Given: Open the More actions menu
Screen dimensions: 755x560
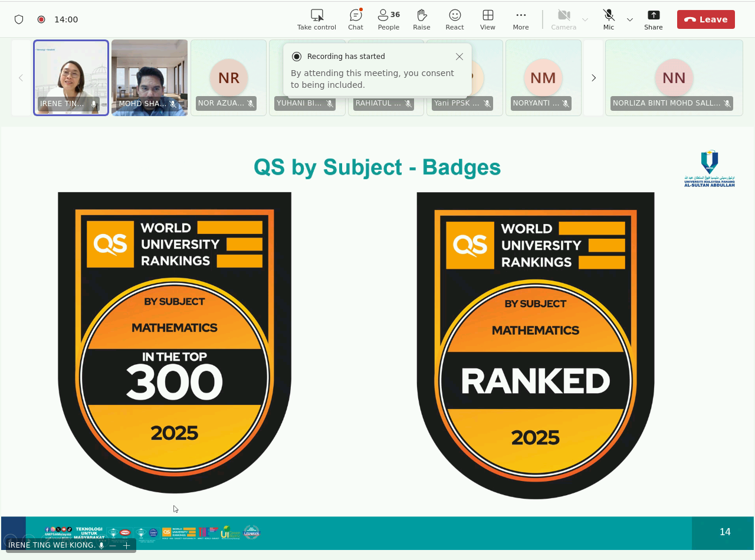Looking at the screenshot, I should pos(521,19).
